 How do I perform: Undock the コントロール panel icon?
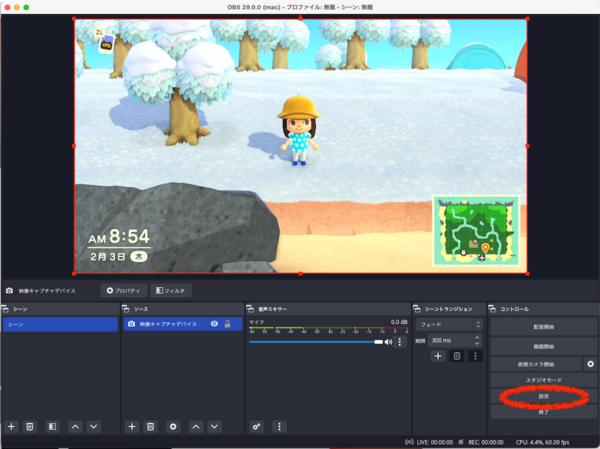click(x=492, y=309)
